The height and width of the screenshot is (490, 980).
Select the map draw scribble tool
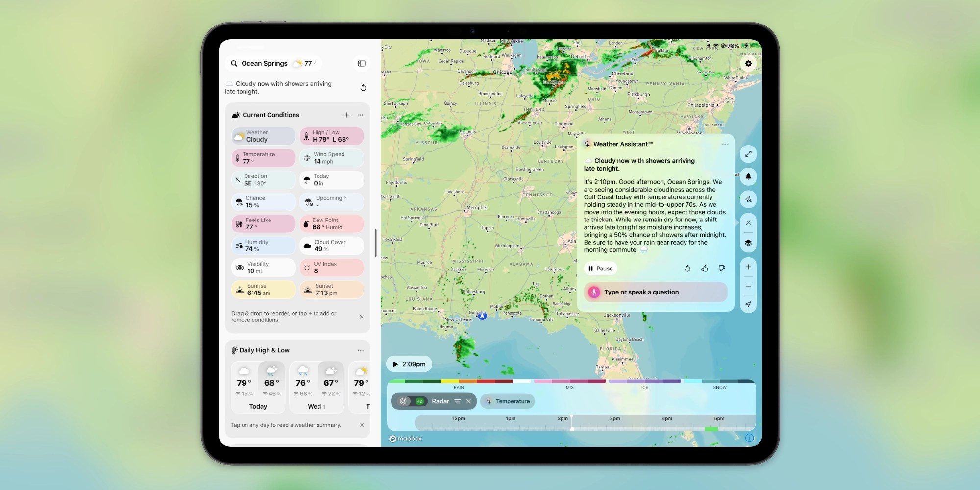tap(748, 199)
